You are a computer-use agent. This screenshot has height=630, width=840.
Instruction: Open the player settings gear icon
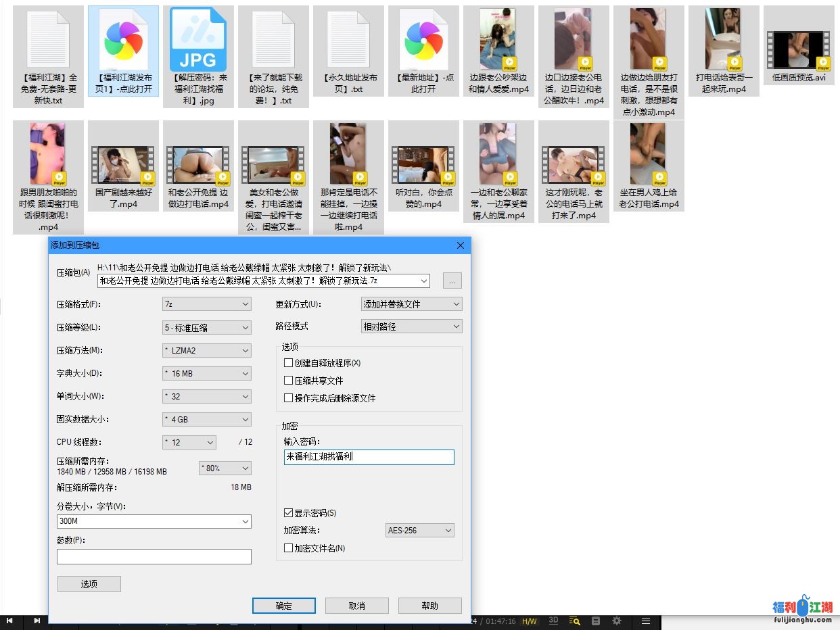coord(617,621)
